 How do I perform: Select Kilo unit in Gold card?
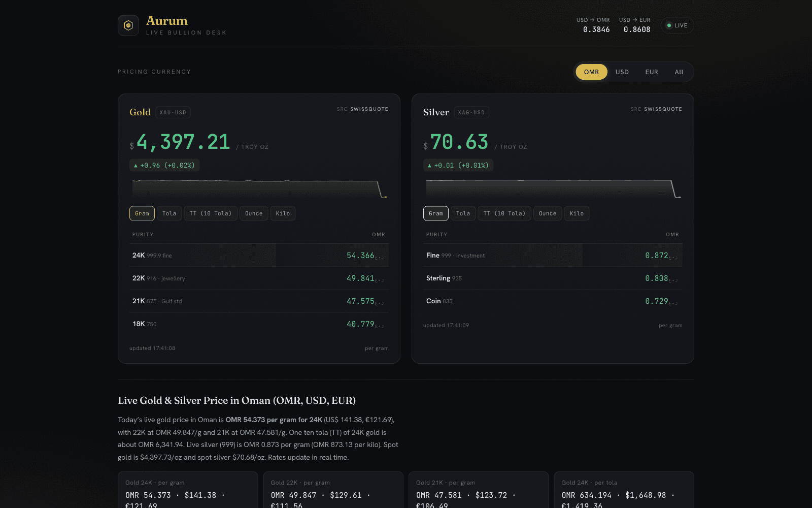[x=283, y=213]
